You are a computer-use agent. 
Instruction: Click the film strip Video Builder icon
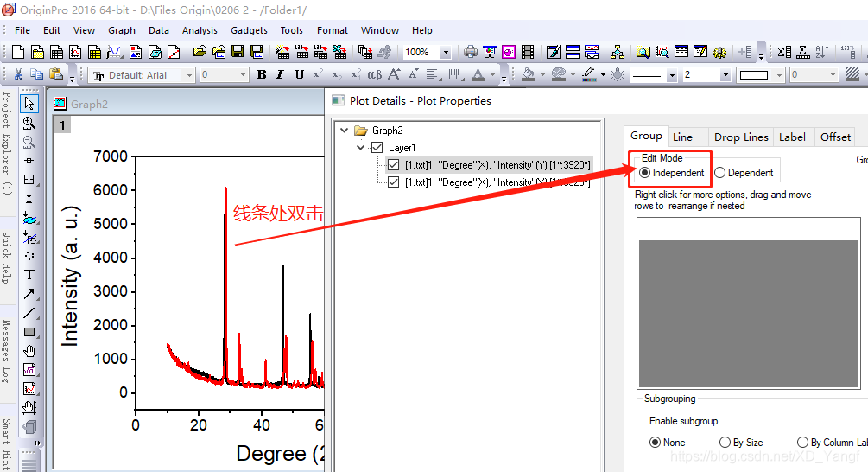point(528,52)
